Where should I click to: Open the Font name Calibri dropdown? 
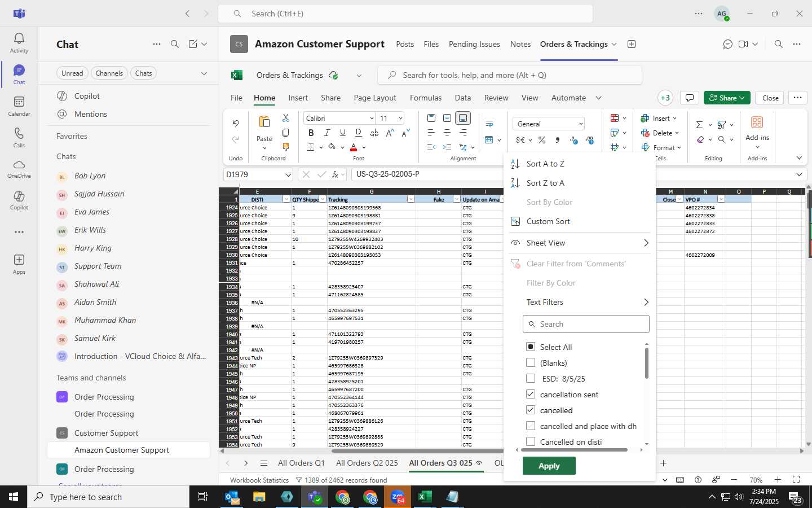[372, 118]
